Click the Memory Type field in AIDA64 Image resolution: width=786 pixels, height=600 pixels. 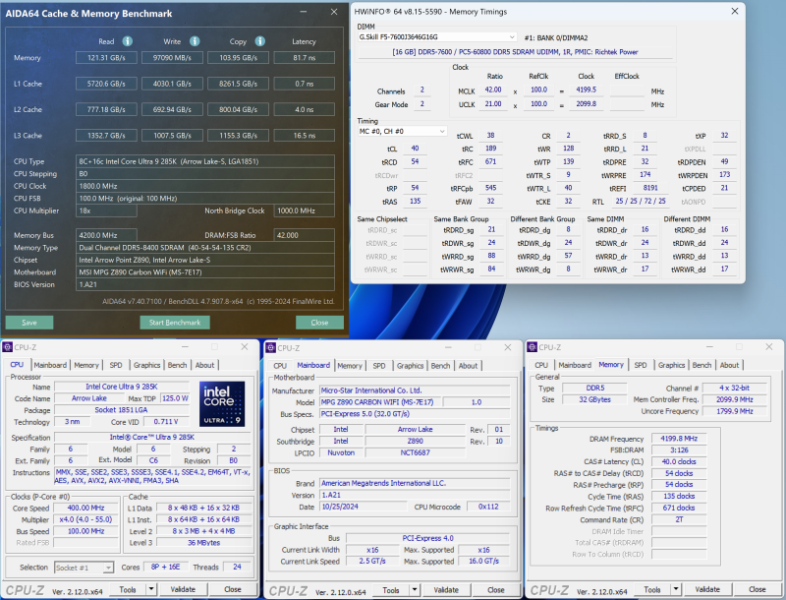click(x=206, y=248)
